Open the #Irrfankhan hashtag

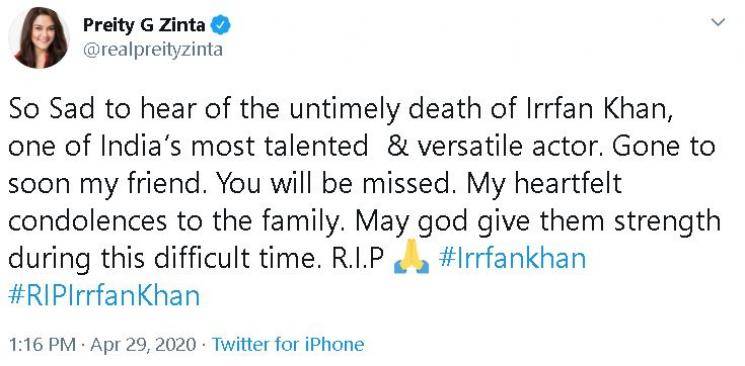pyautogui.click(x=512, y=258)
